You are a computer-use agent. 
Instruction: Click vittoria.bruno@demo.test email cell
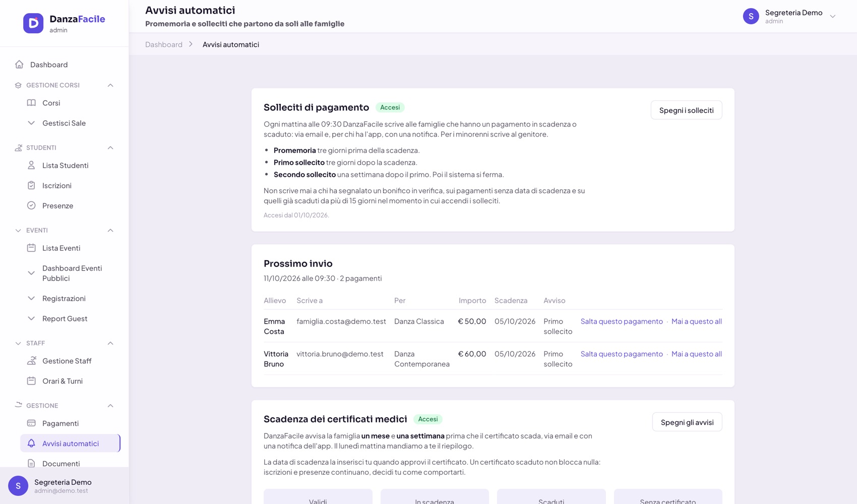[x=340, y=354]
